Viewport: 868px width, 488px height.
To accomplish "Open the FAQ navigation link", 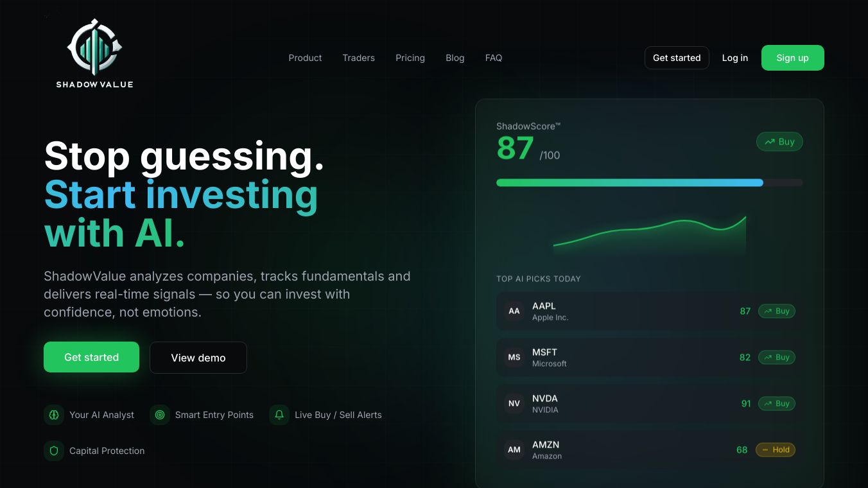I will (x=494, y=58).
